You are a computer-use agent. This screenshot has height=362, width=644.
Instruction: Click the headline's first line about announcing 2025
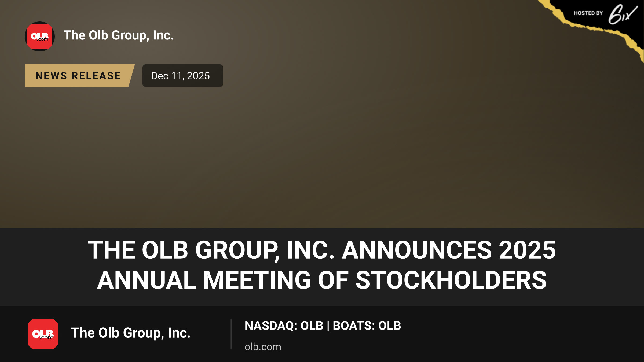(322, 250)
